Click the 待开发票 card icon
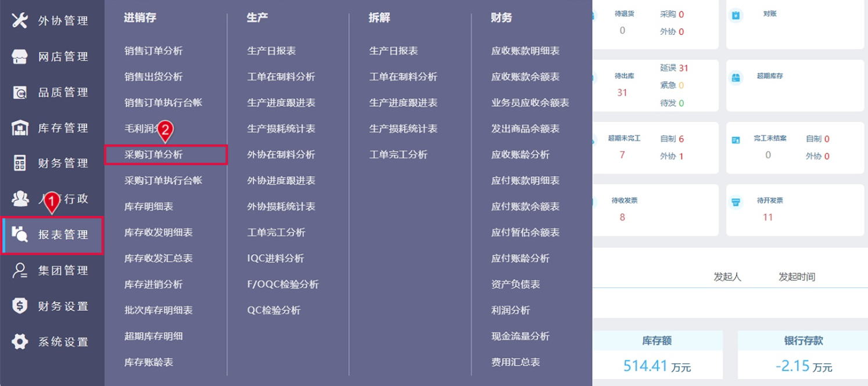The height and width of the screenshot is (386, 868). pyautogui.click(x=736, y=202)
